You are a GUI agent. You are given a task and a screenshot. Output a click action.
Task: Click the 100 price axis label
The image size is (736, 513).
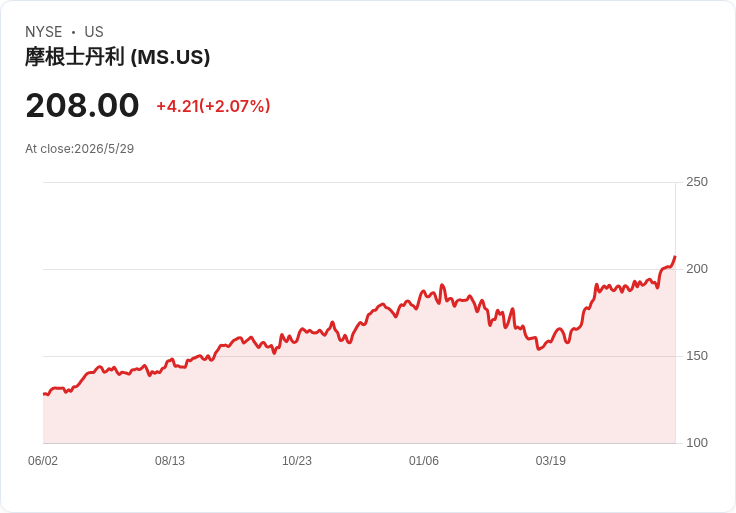coord(697,443)
